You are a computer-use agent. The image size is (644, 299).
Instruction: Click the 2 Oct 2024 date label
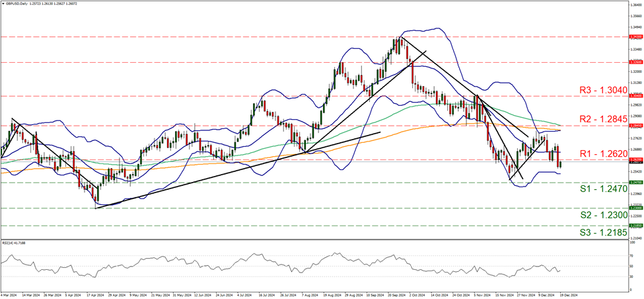(417, 295)
